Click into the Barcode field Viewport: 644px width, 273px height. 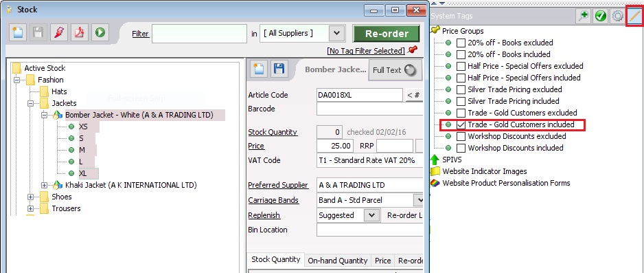(369, 109)
